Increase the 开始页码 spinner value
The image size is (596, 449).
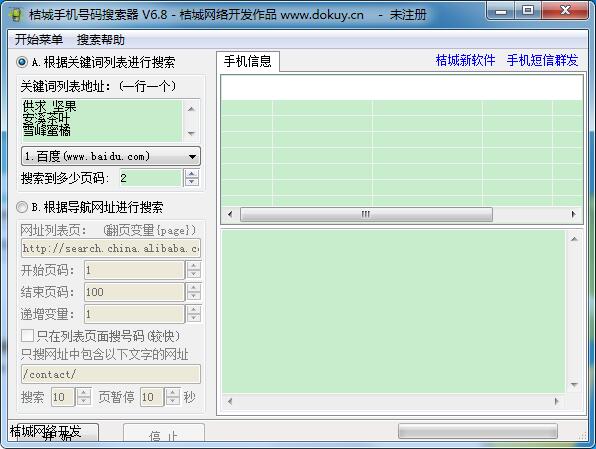pos(194,266)
